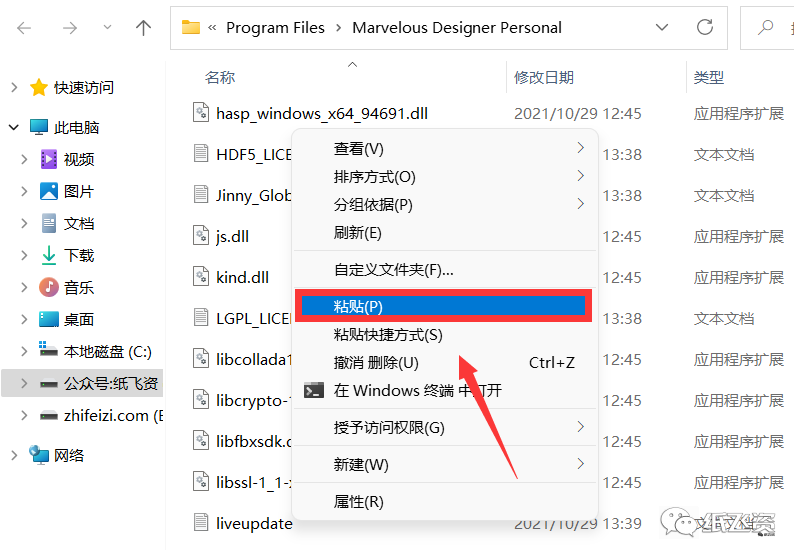This screenshot has width=794, height=550.
Task: Click the Downloads (下载) folder icon
Action: (49, 255)
